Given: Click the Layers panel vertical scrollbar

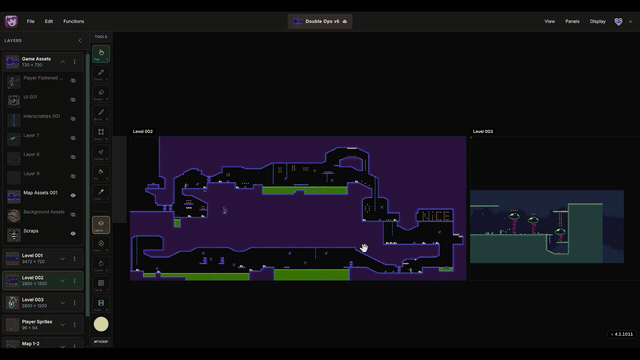Looking at the screenshot, I should (x=87, y=184).
